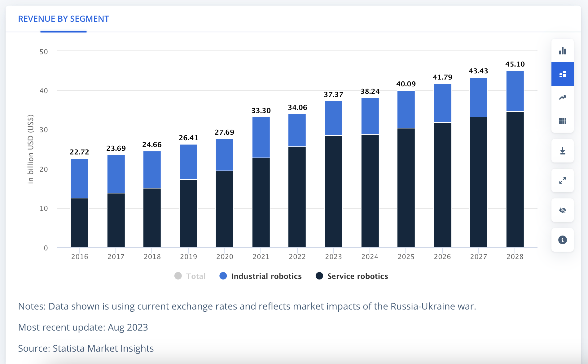
Task: Click the 2021 bar's service robotics segment
Action: [x=261, y=203]
